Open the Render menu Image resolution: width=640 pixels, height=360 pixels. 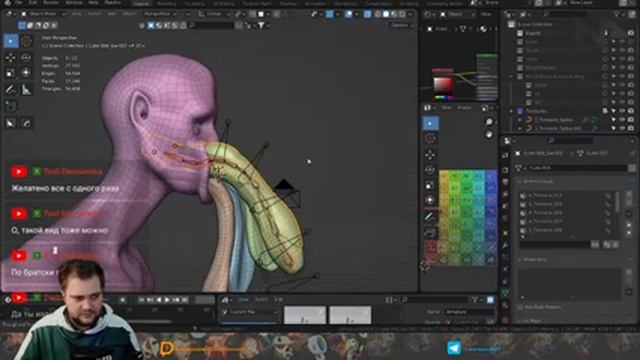(x=51, y=2)
